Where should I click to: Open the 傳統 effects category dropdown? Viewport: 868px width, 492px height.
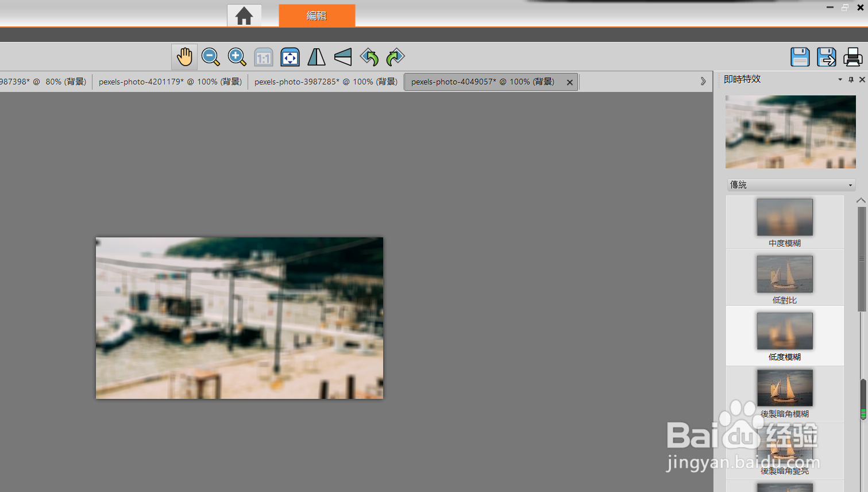click(x=791, y=184)
